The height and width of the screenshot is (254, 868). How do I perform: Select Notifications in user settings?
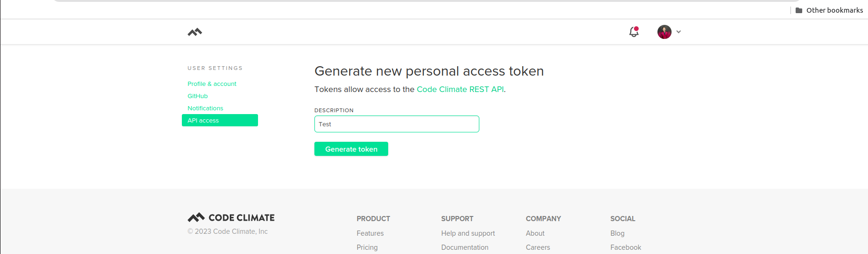205,108
